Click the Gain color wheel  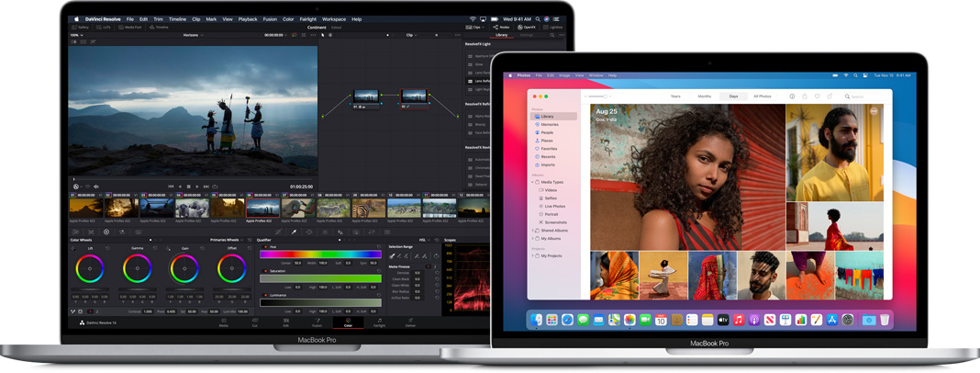tap(184, 268)
